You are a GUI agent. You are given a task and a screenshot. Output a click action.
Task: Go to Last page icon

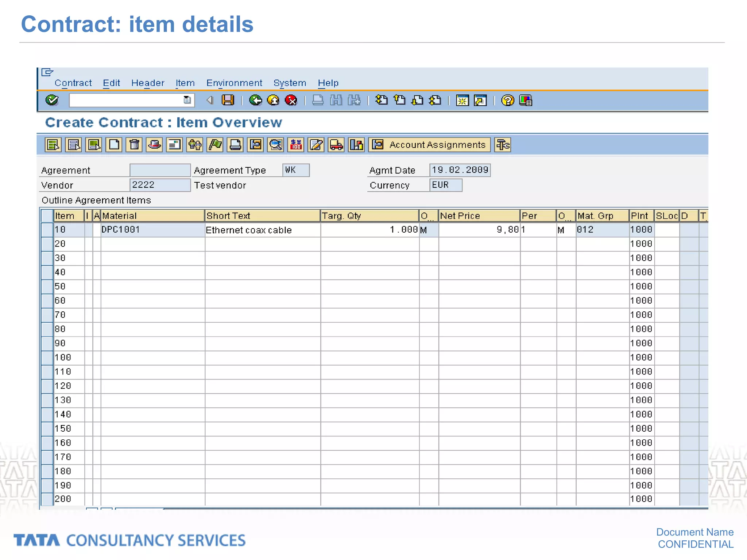(435, 100)
